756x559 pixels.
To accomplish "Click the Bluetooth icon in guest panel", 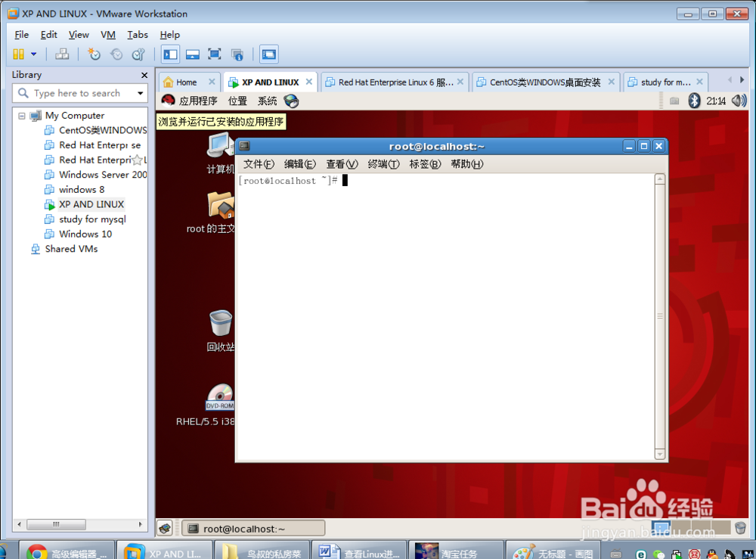I will [694, 101].
